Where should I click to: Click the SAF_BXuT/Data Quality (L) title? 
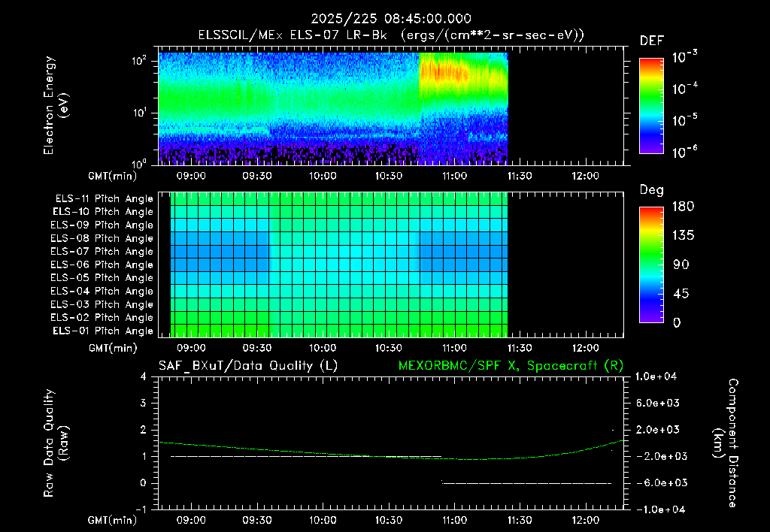click(x=248, y=366)
